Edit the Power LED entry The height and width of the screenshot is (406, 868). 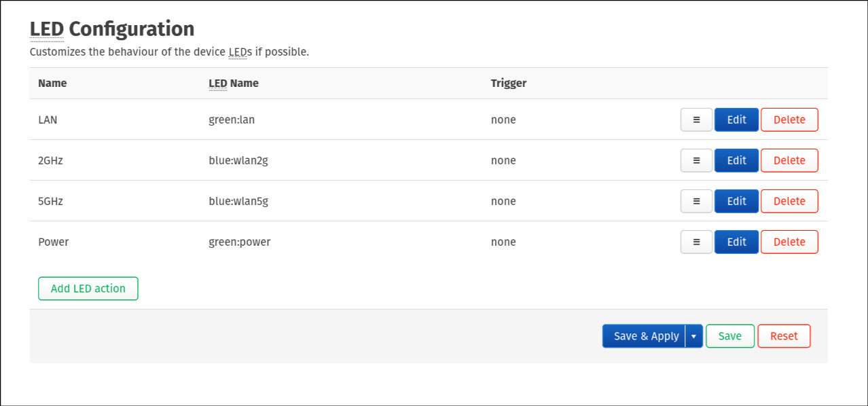pyautogui.click(x=736, y=242)
